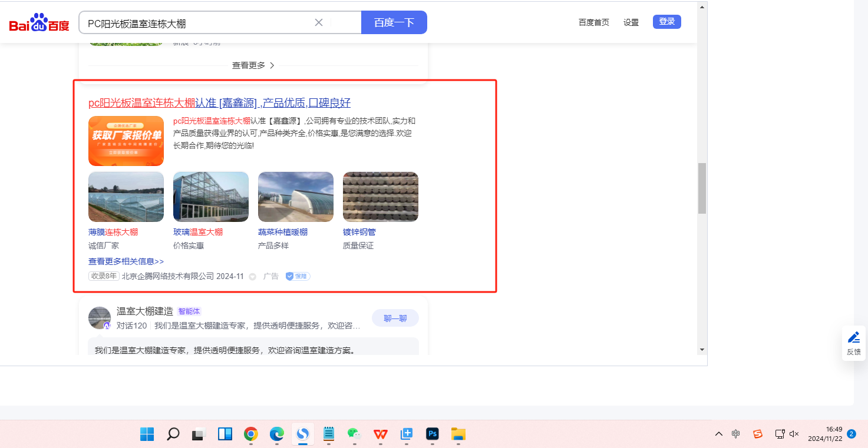The width and height of the screenshot is (868, 448).
Task: Open 设置 menu in the header
Action: pyautogui.click(x=631, y=22)
